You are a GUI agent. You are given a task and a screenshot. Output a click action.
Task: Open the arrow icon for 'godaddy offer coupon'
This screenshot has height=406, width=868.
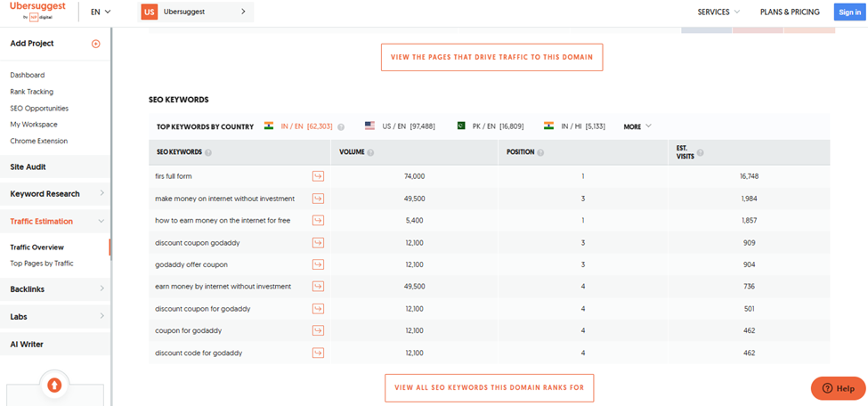[318, 264]
